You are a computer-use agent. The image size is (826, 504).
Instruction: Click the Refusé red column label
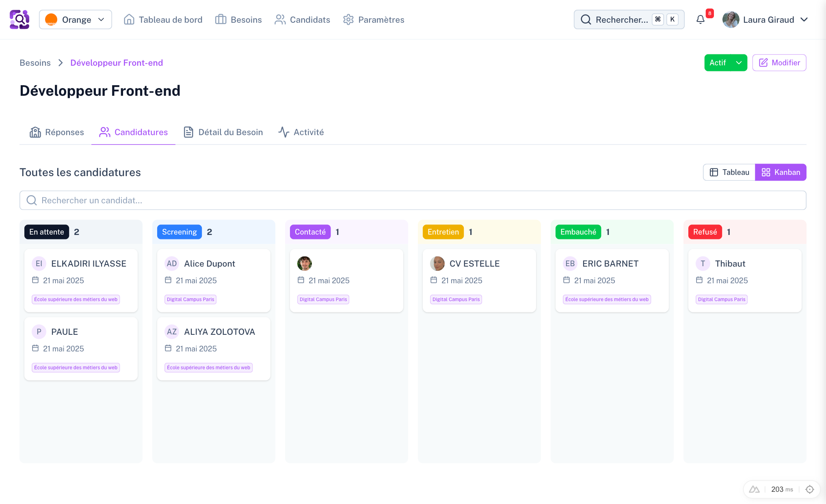click(705, 232)
